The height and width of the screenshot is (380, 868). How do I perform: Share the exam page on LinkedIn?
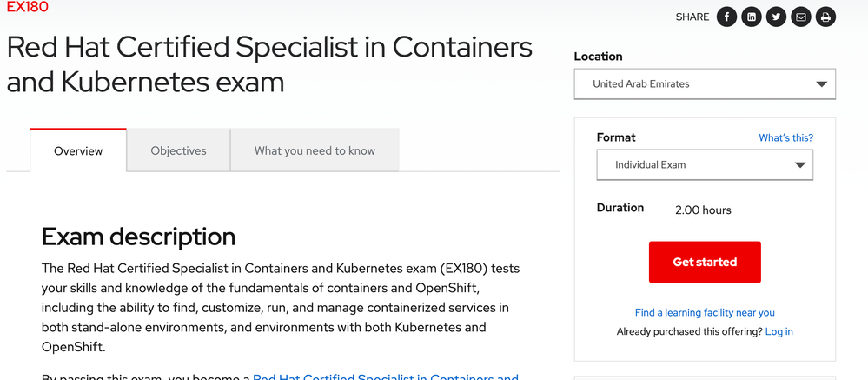tap(752, 17)
